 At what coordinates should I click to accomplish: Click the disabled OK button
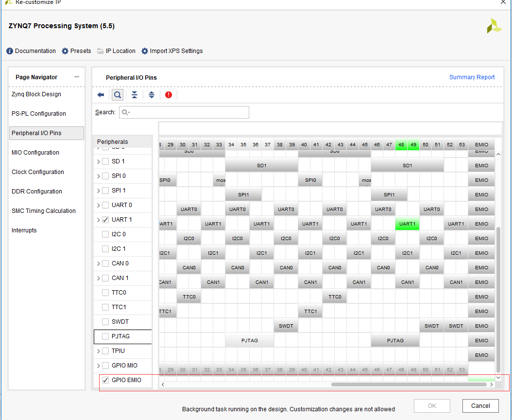(432, 405)
